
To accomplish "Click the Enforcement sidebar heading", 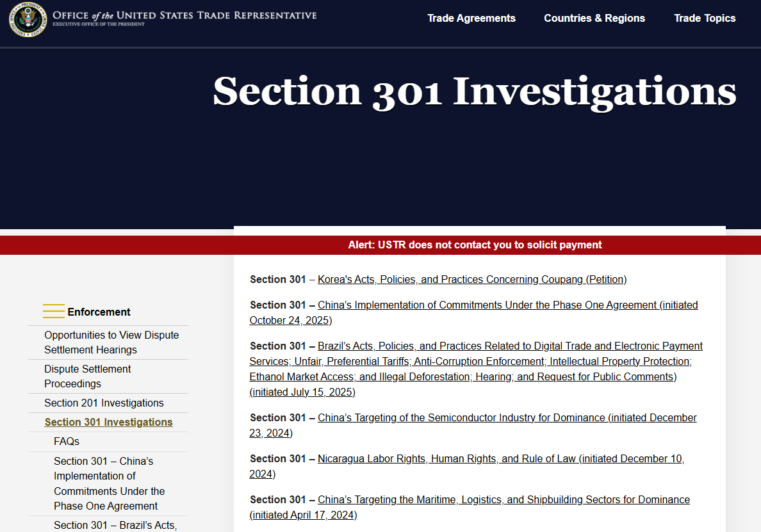I will [x=99, y=312].
